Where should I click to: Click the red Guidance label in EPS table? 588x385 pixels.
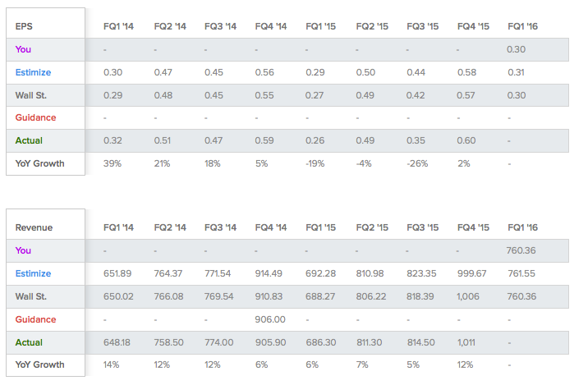[35, 117]
